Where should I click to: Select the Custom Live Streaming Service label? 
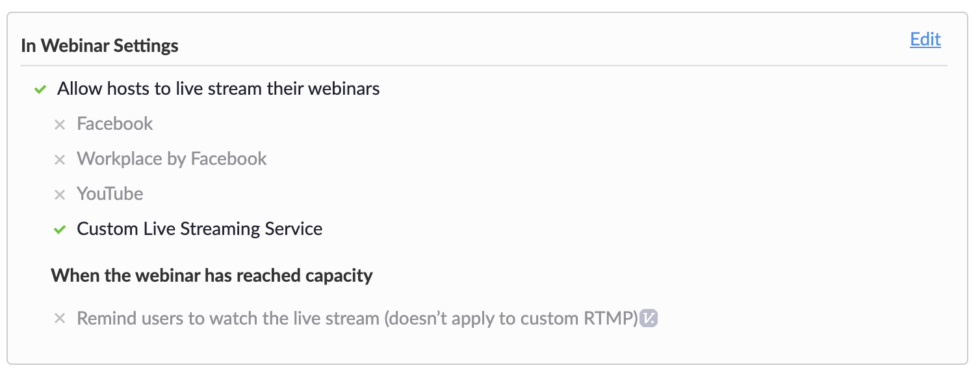(x=200, y=229)
